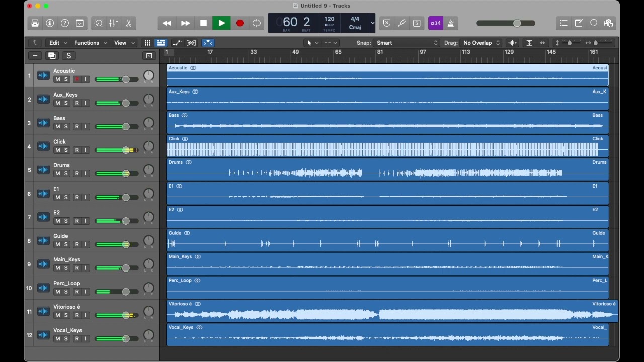
Task: Switch to list view icon
Action: pos(161,43)
